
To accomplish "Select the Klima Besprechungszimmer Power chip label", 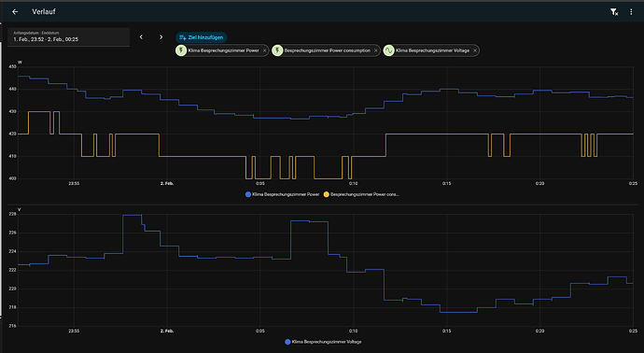I will pos(223,50).
